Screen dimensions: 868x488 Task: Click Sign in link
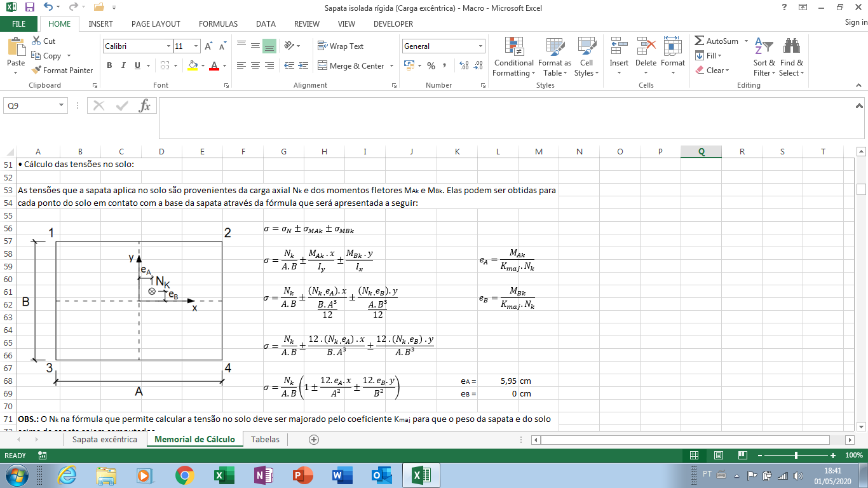tap(856, 22)
